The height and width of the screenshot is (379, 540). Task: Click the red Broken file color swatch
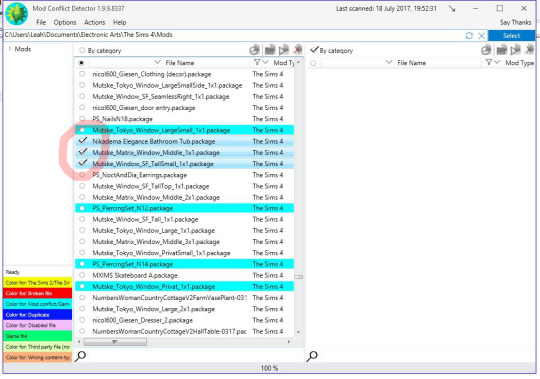[38, 293]
